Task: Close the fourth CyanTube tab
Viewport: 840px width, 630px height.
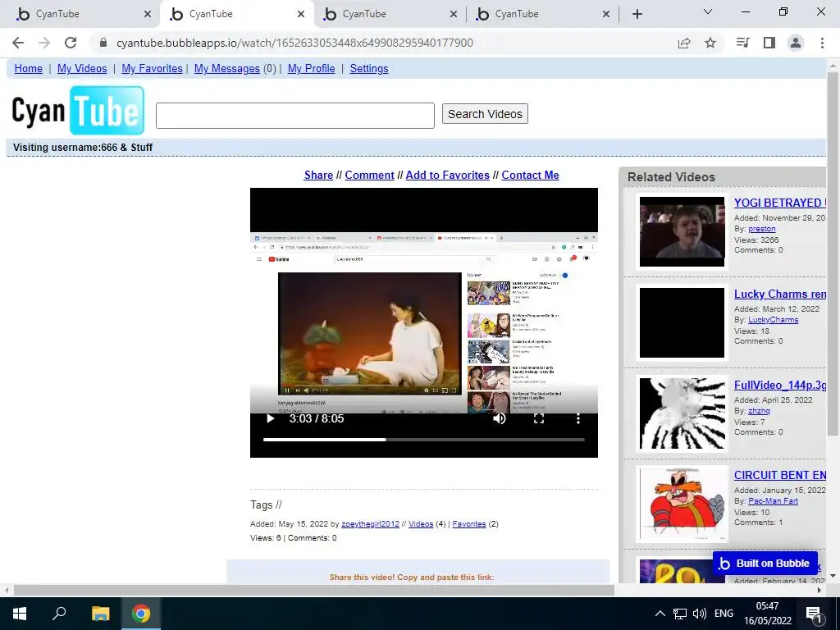Action: pyautogui.click(x=606, y=14)
